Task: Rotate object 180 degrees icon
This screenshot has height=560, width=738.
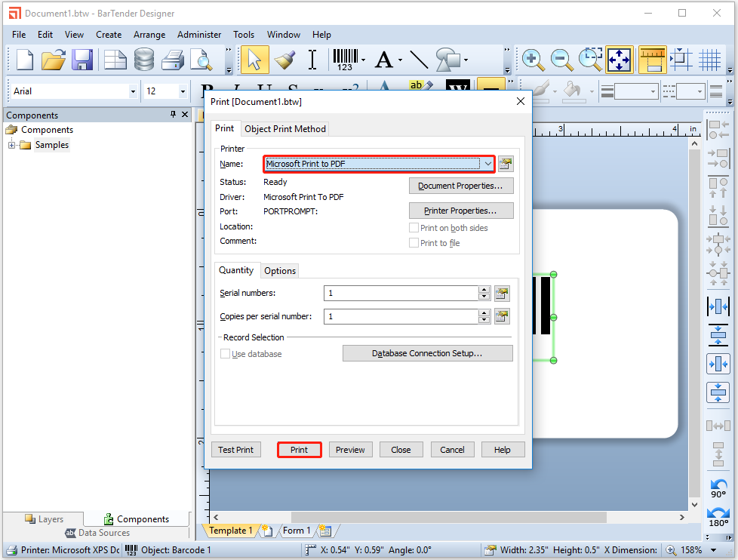Action: click(x=718, y=517)
